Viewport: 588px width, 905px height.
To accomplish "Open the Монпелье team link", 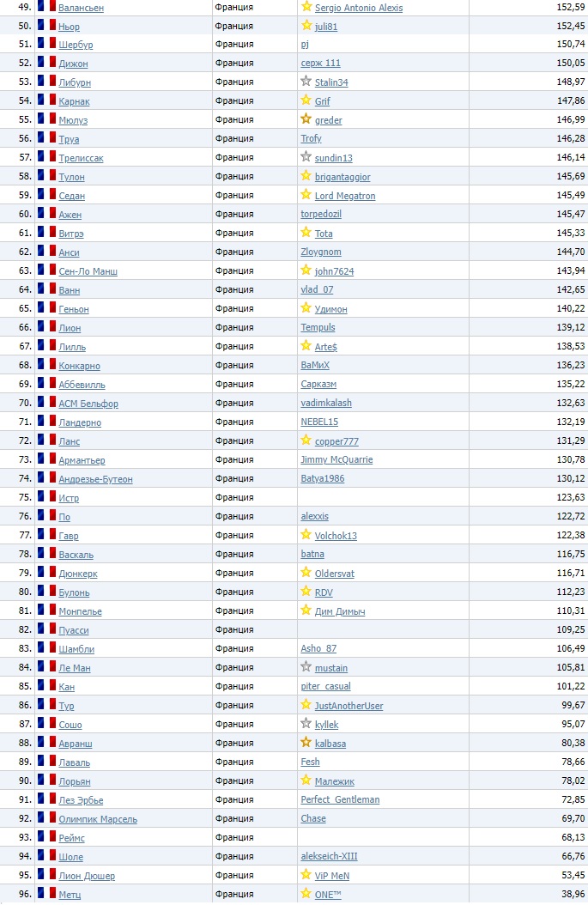I will [x=80, y=611].
